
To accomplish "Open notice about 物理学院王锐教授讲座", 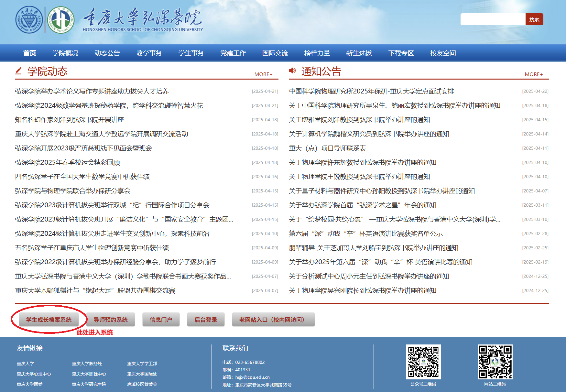I will [359, 177].
